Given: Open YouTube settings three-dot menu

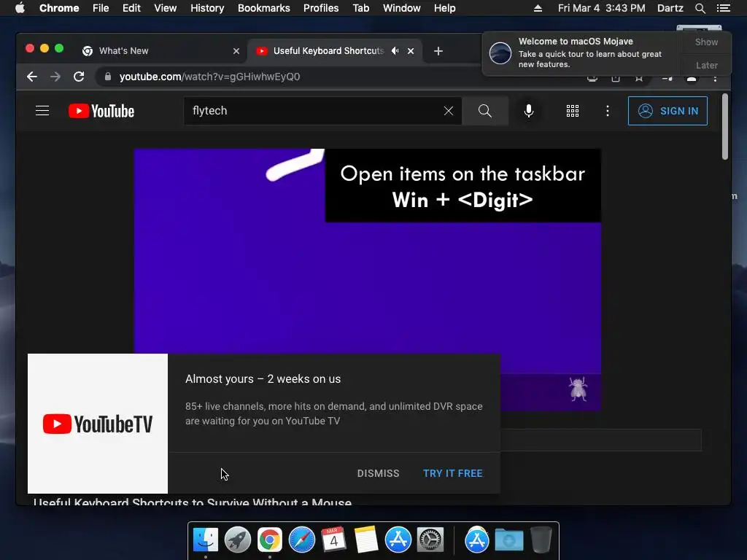Looking at the screenshot, I should click(608, 111).
